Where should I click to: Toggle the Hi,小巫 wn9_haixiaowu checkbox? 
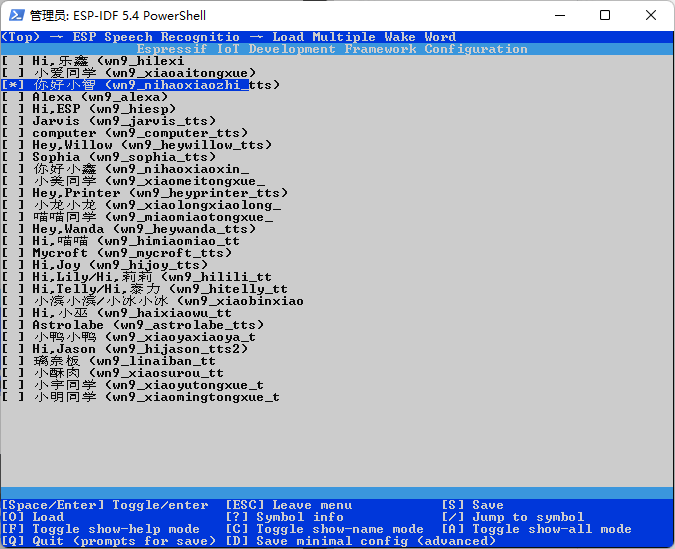12,313
